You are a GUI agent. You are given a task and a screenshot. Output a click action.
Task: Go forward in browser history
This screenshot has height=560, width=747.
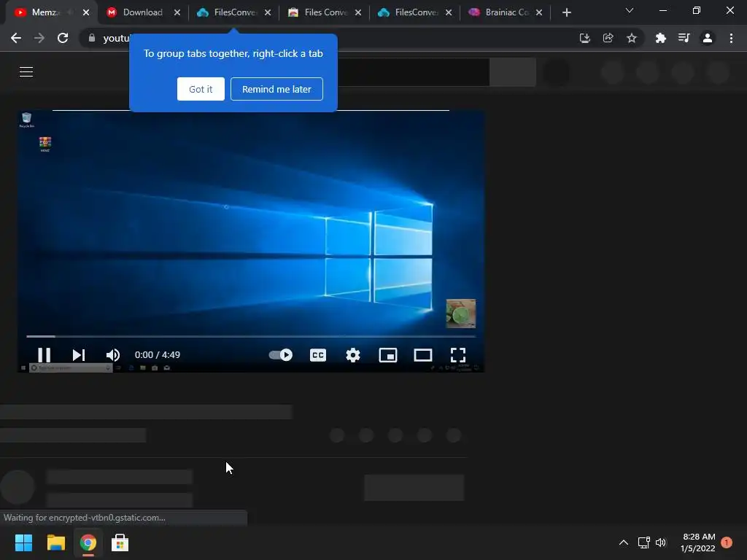pos(39,38)
